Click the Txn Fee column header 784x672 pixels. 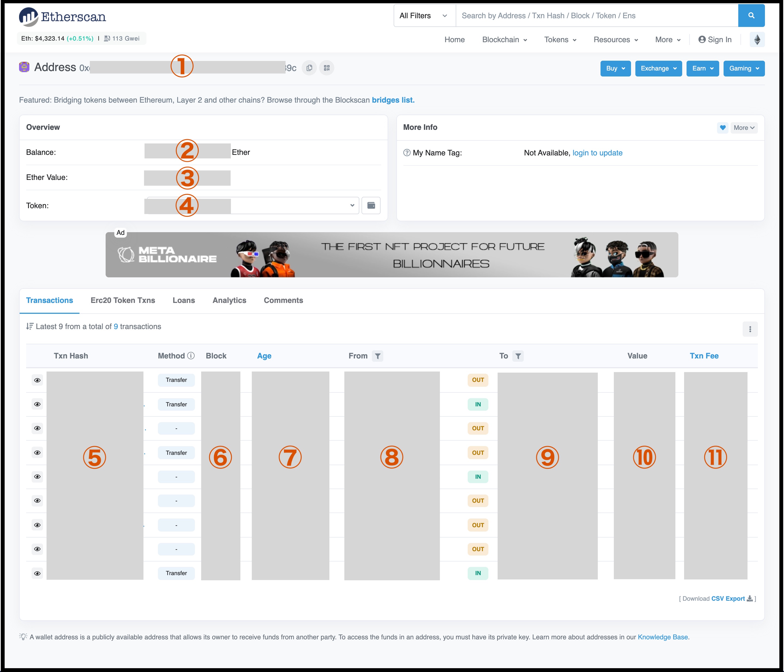point(704,356)
